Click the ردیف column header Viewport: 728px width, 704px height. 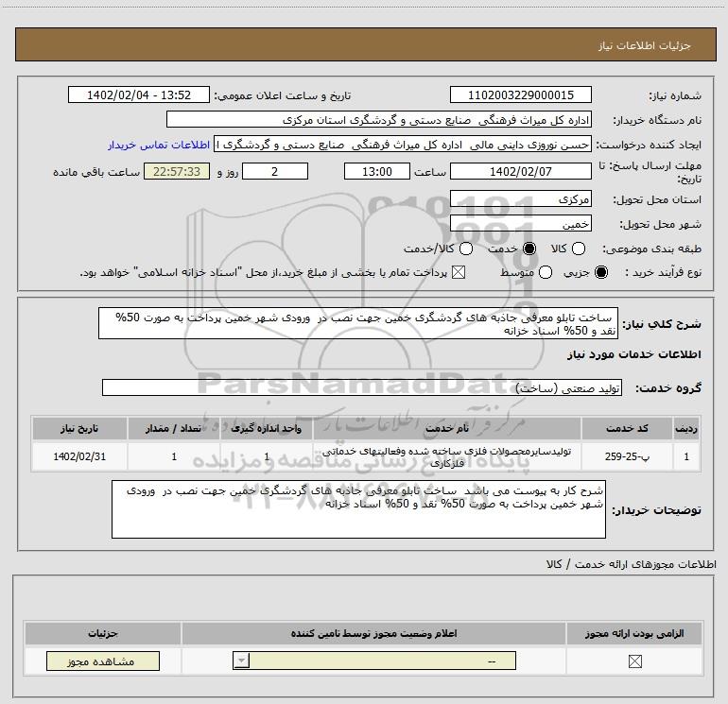tap(686, 428)
